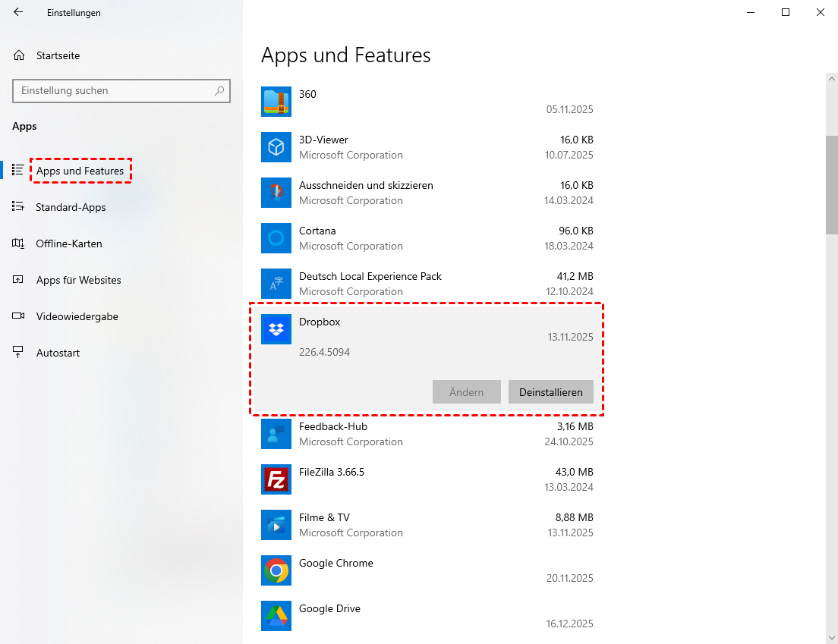Open Apps für Websites section
838x644 pixels.
(x=79, y=280)
